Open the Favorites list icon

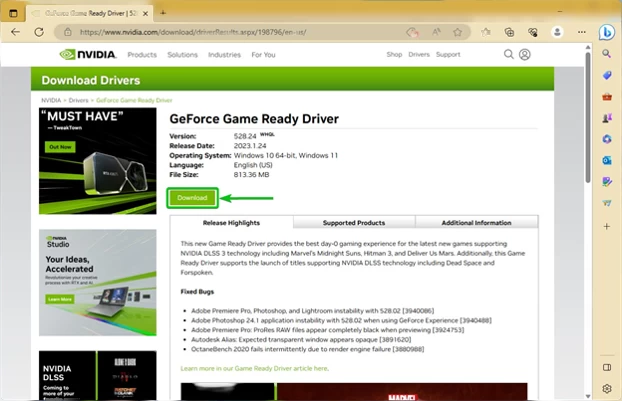[x=486, y=32]
